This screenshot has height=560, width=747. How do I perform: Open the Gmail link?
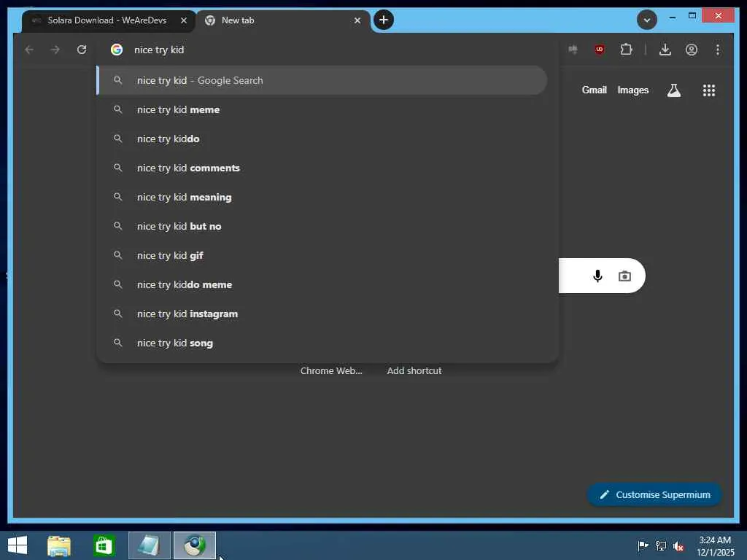click(594, 90)
